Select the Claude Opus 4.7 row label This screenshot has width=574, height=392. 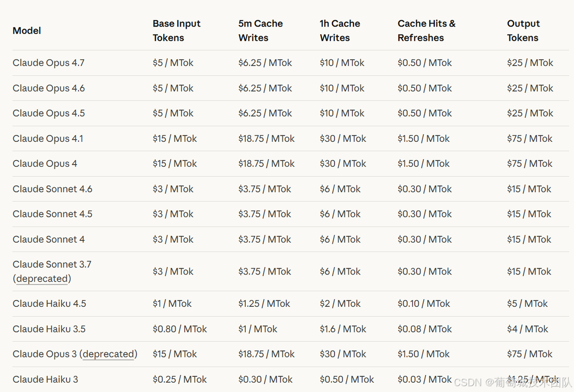pos(48,63)
